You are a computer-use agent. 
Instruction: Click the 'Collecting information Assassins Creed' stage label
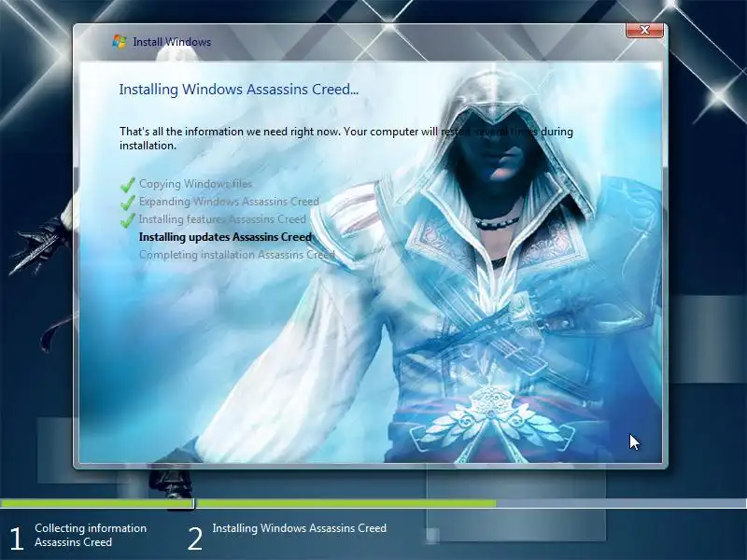coord(91,535)
